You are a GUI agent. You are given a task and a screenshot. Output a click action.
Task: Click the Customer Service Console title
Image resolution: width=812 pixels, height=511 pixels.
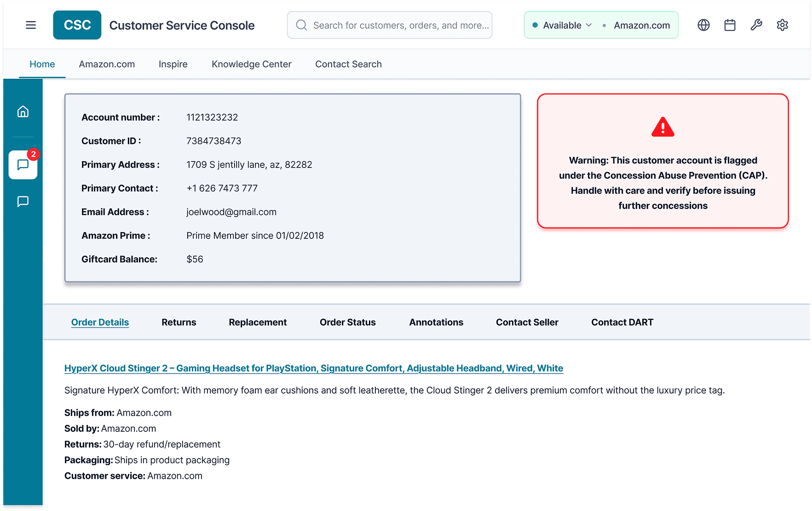click(x=182, y=25)
